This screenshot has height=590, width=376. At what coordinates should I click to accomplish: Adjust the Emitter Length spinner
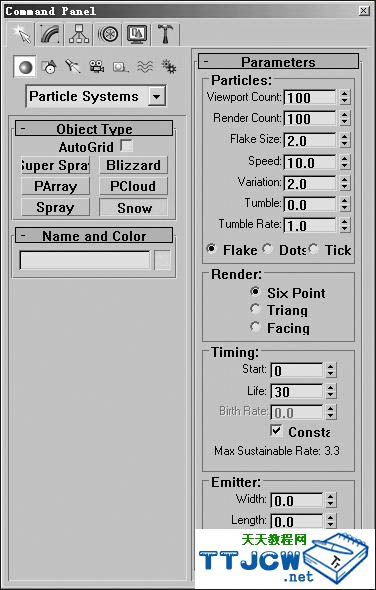coord(330,522)
